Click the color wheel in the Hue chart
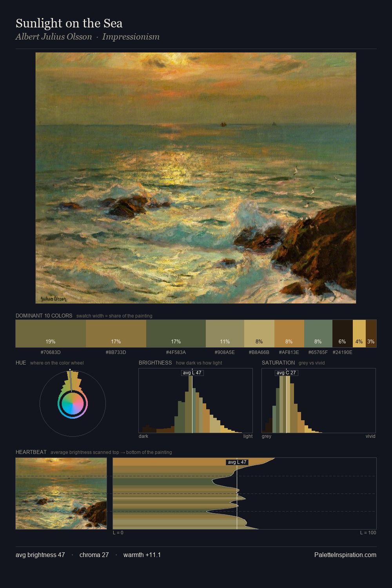The width and height of the screenshot is (392, 588). (73, 403)
